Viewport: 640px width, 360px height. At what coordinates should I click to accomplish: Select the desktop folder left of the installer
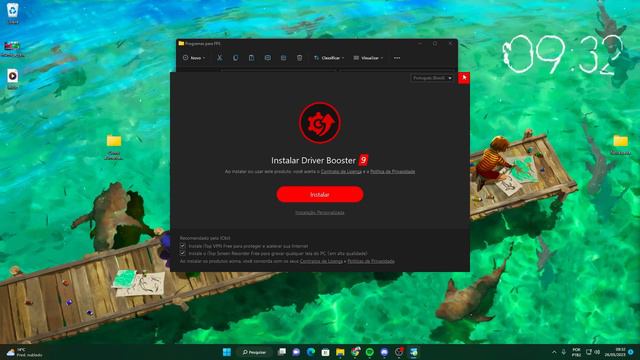(114, 147)
